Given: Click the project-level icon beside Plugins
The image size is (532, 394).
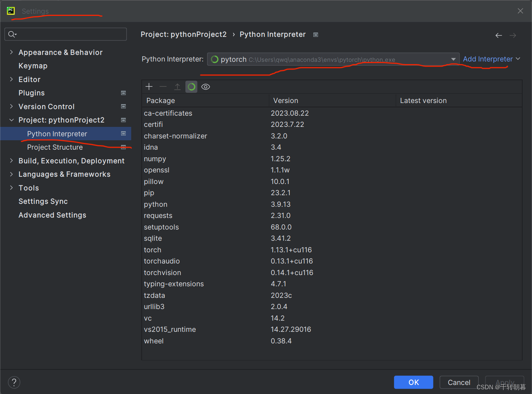Looking at the screenshot, I should click(x=123, y=93).
